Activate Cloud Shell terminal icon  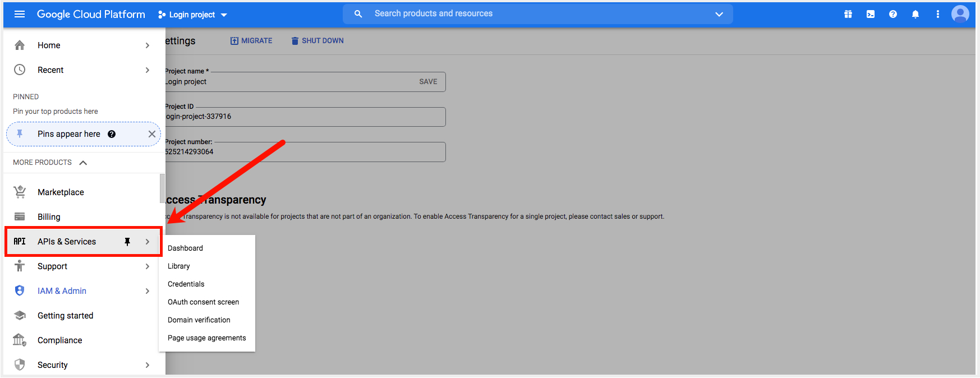click(871, 14)
